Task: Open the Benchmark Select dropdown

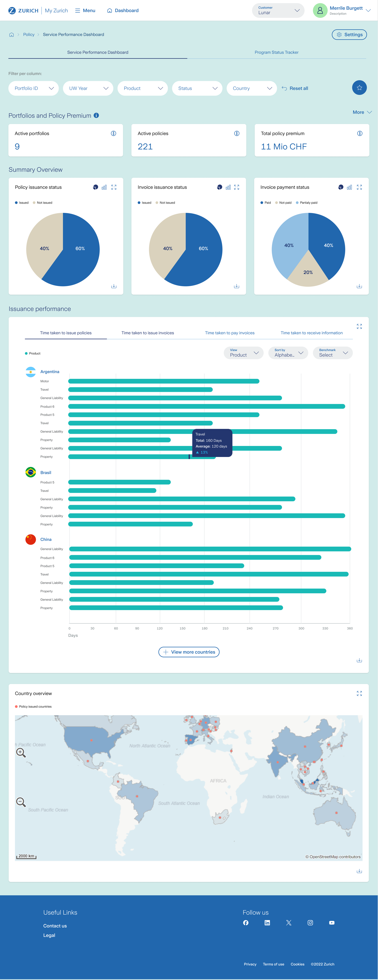Action: (333, 353)
